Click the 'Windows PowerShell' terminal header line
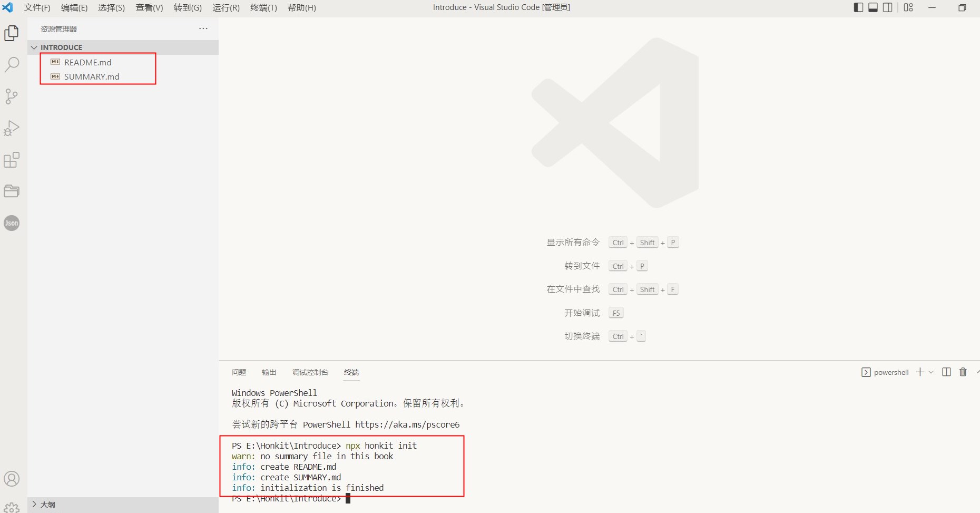 tap(275, 393)
